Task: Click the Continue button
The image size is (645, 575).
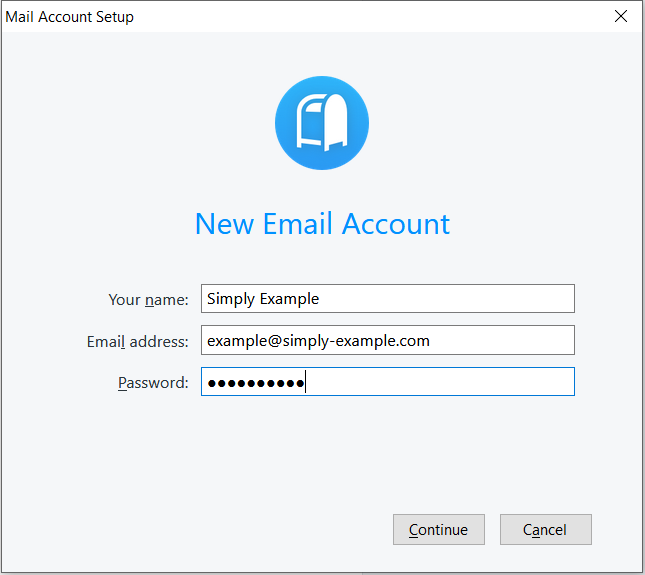Action: [438, 530]
